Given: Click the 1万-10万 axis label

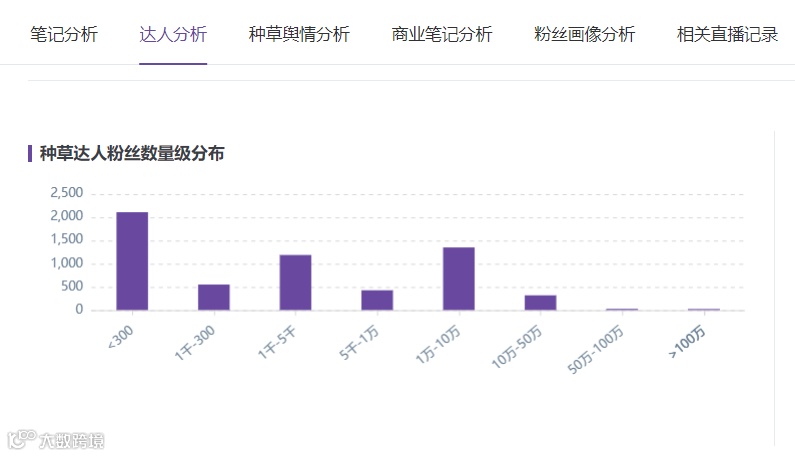Looking at the screenshot, I should coord(438,345).
